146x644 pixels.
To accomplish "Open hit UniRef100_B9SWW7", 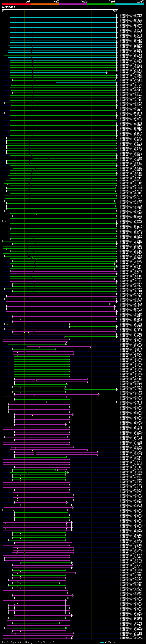I will tap(131, 25).
